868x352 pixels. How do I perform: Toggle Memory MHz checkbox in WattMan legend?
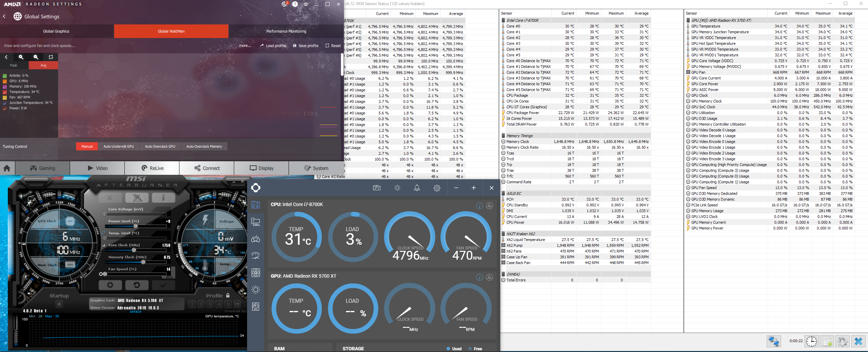(x=5, y=87)
